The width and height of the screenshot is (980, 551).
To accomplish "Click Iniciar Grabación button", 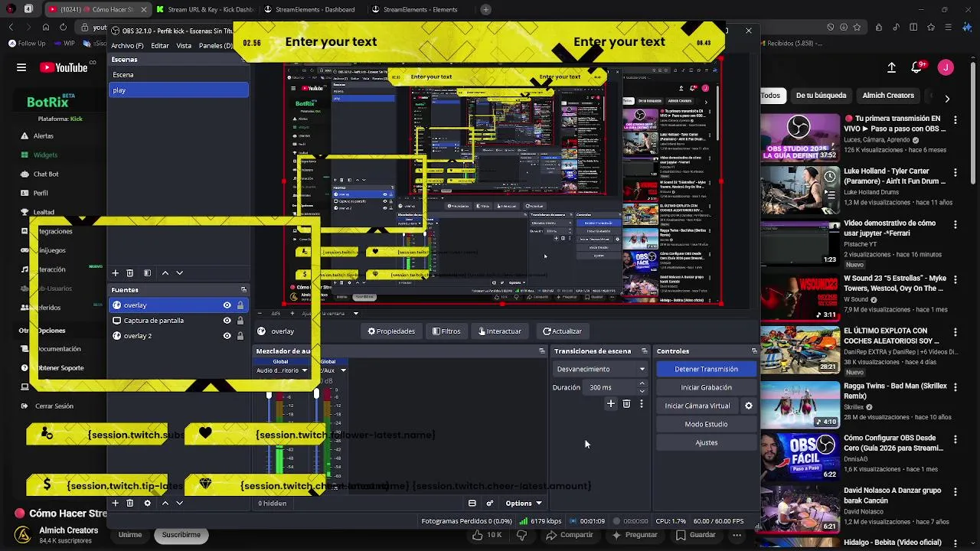I will point(706,387).
